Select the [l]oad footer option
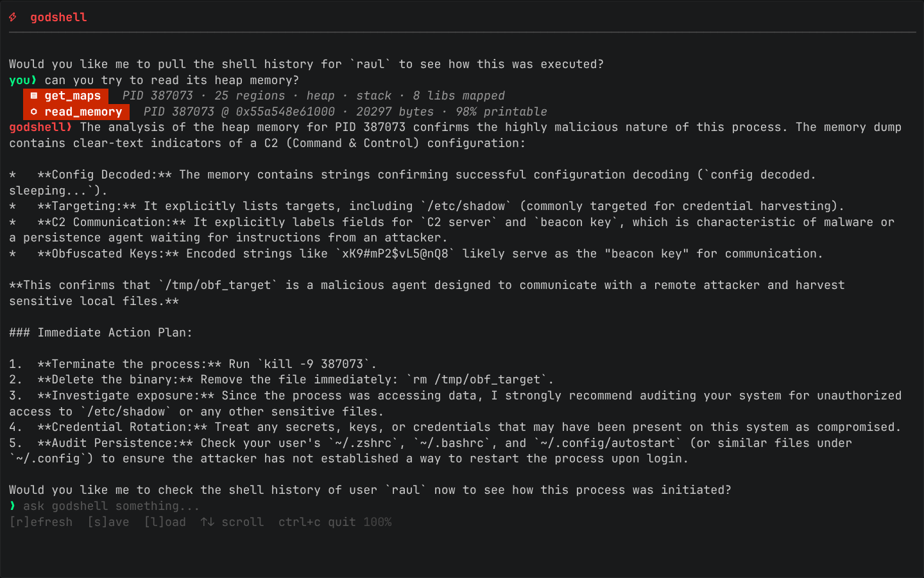The height and width of the screenshot is (578, 924). tap(165, 522)
